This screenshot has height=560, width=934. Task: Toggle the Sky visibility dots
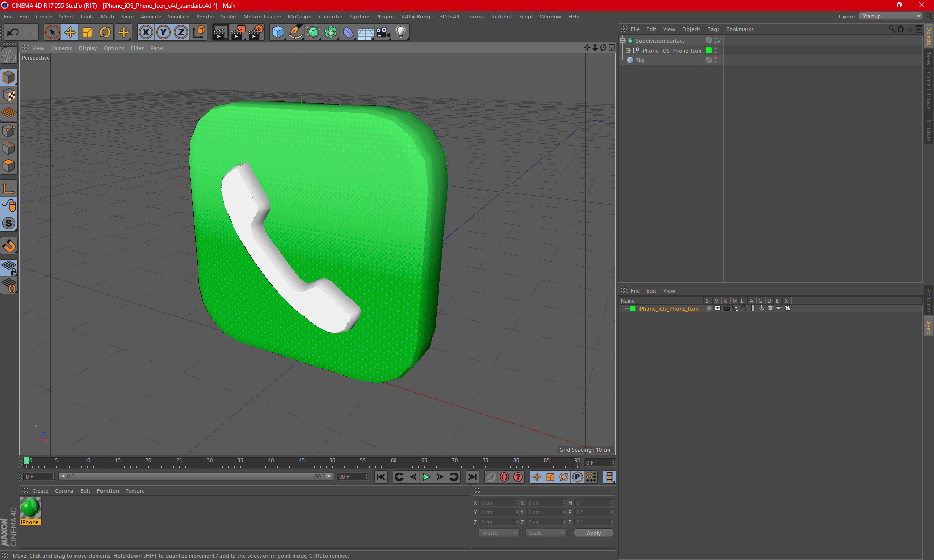click(715, 60)
